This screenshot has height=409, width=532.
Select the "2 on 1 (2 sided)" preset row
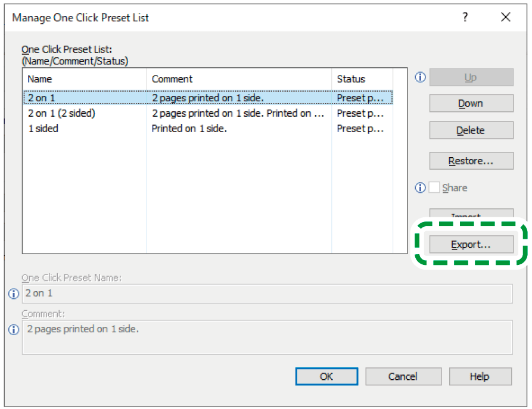tap(61, 113)
